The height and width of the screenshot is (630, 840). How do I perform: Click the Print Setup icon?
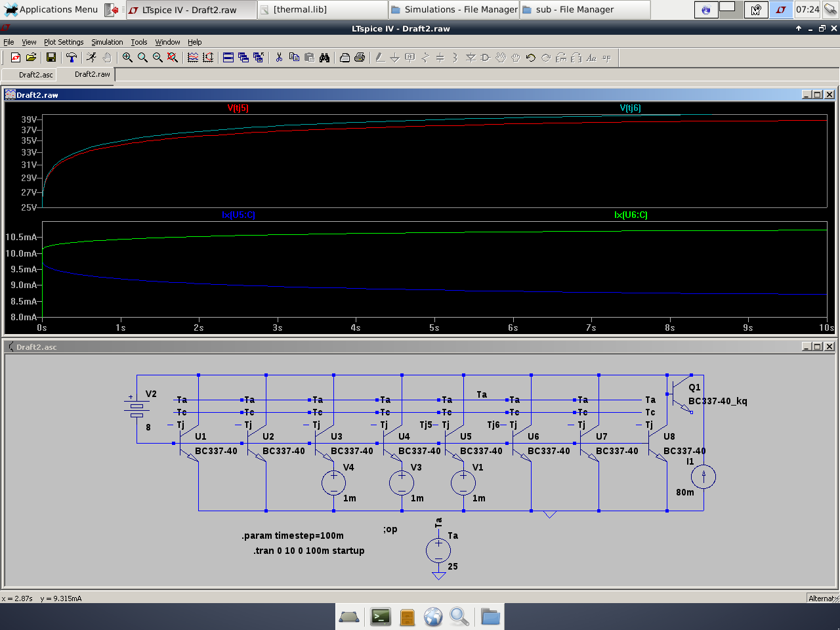(x=345, y=58)
